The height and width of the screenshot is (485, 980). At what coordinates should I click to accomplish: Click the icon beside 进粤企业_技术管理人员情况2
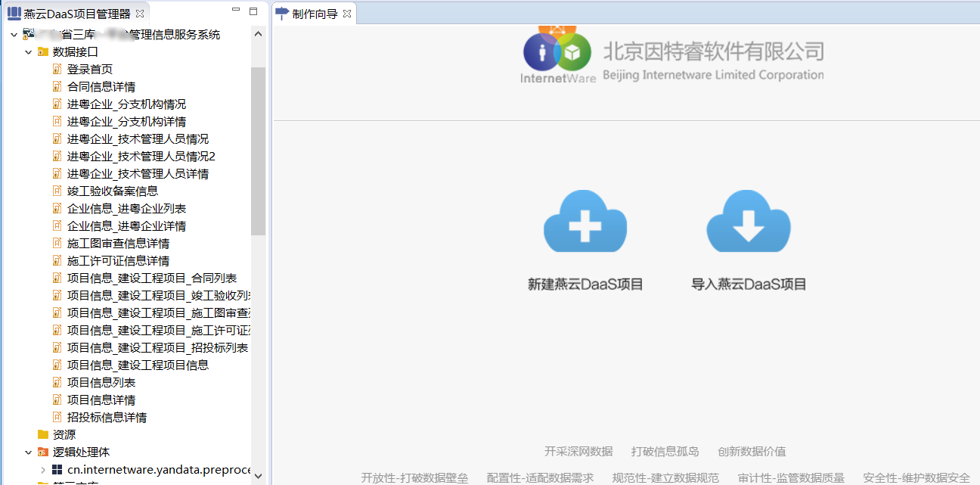(57, 156)
